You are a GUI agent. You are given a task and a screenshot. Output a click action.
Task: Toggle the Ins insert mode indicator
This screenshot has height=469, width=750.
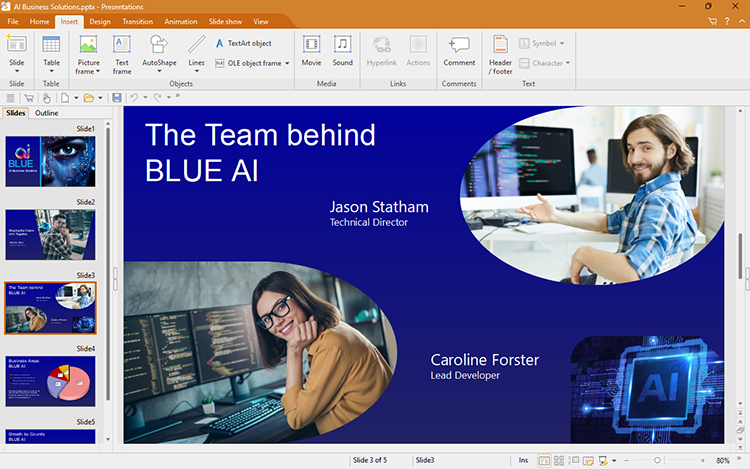(523, 460)
